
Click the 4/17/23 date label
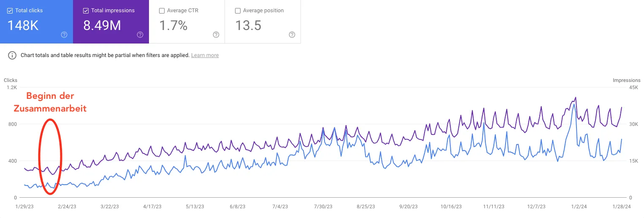[153, 207]
